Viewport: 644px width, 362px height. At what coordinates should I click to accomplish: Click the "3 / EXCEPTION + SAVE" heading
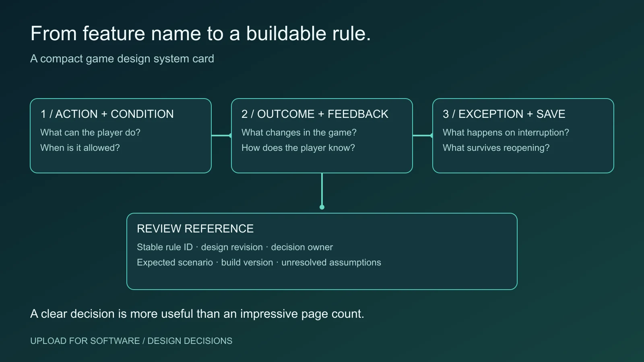[x=504, y=114]
